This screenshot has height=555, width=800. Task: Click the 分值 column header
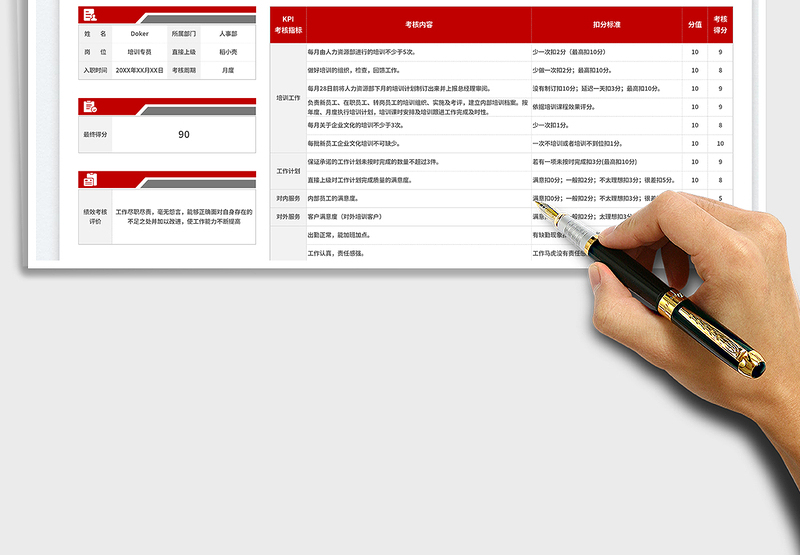(695, 24)
